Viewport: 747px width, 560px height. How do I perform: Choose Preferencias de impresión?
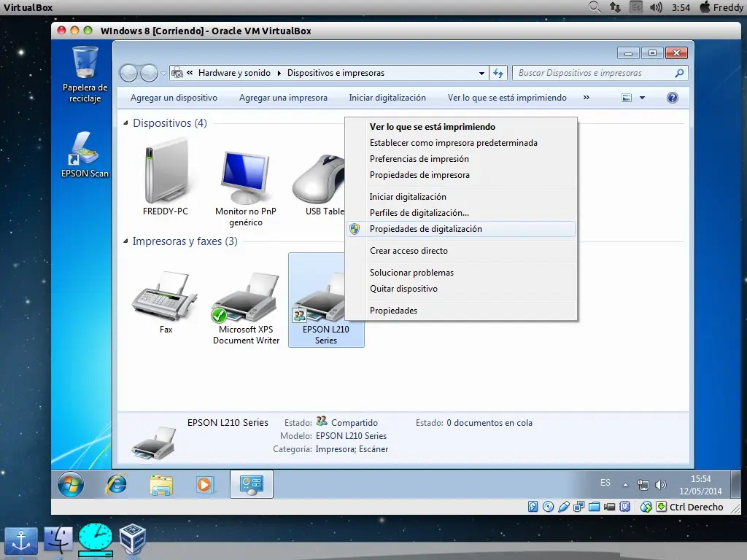tap(461, 158)
